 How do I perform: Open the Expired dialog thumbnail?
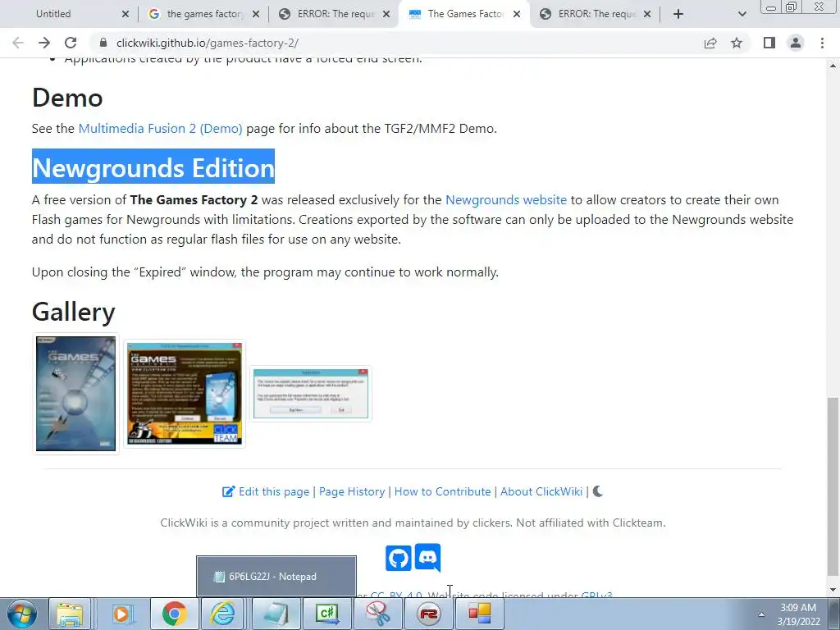(x=311, y=394)
